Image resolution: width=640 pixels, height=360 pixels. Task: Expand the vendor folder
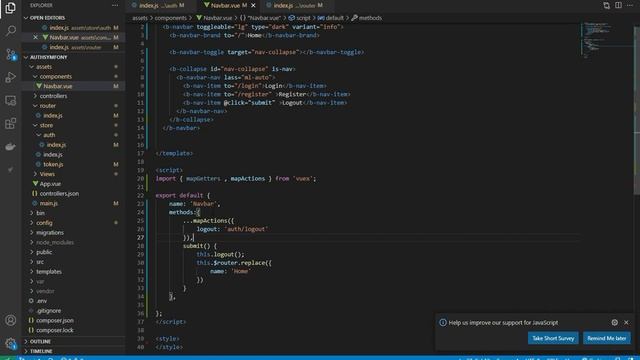[x=31, y=291]
